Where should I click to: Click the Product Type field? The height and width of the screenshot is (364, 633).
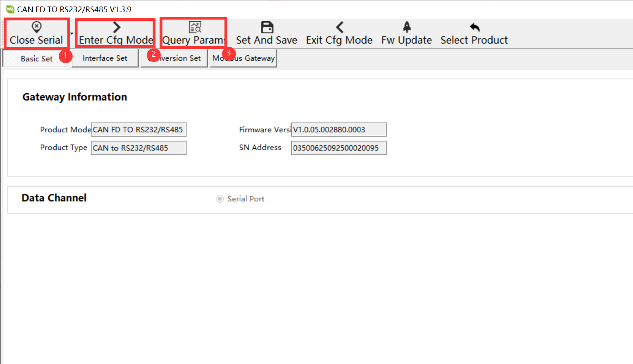point(138,148)
